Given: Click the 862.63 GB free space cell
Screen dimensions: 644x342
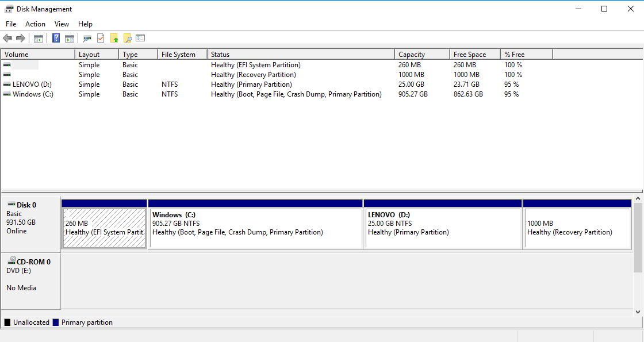Looking at the screenshot, I should 468,94.
